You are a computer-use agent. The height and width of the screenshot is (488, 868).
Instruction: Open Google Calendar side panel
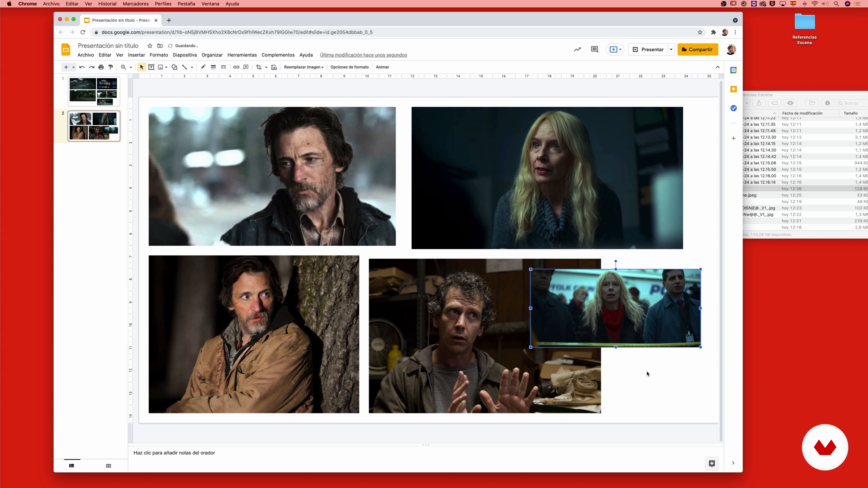pos(733,70)
